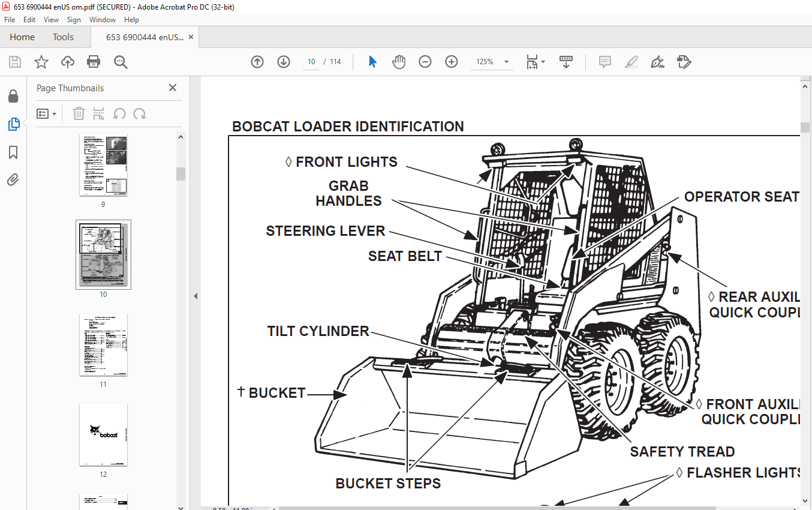Open the scrolling mode tool
812x510 pixels.
566,62
